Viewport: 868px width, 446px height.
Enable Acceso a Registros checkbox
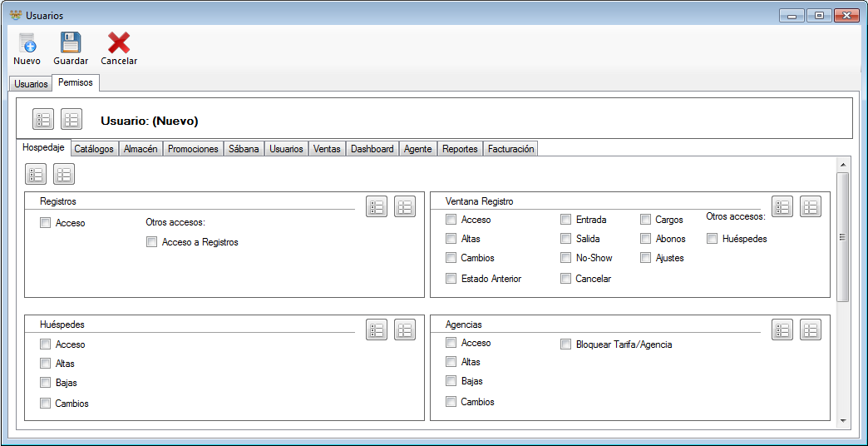pos(151,242)
